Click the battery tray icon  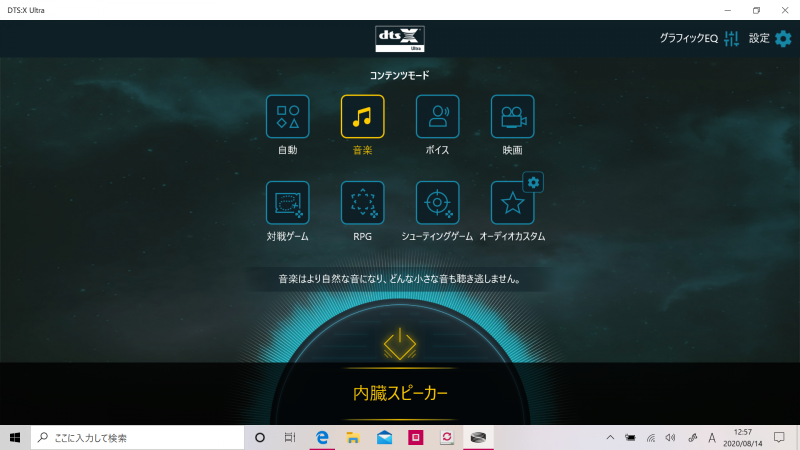click(631, 437)
